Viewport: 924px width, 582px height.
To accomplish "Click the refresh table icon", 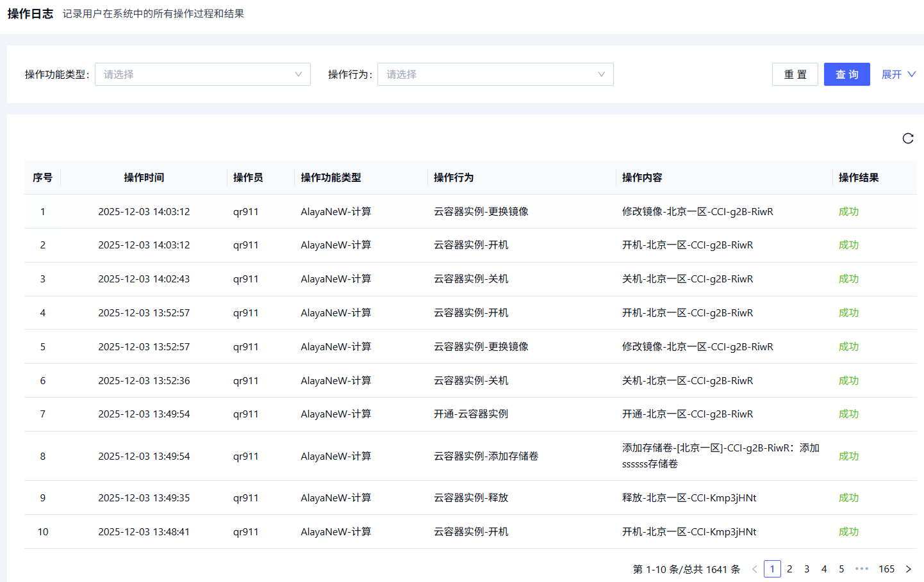I will (907, 138).
